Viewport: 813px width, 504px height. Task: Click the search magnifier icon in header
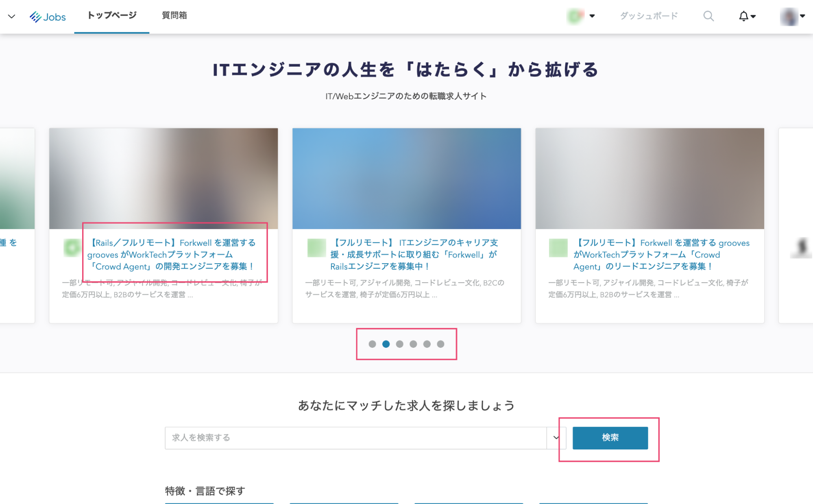click(x=708, y=16)
